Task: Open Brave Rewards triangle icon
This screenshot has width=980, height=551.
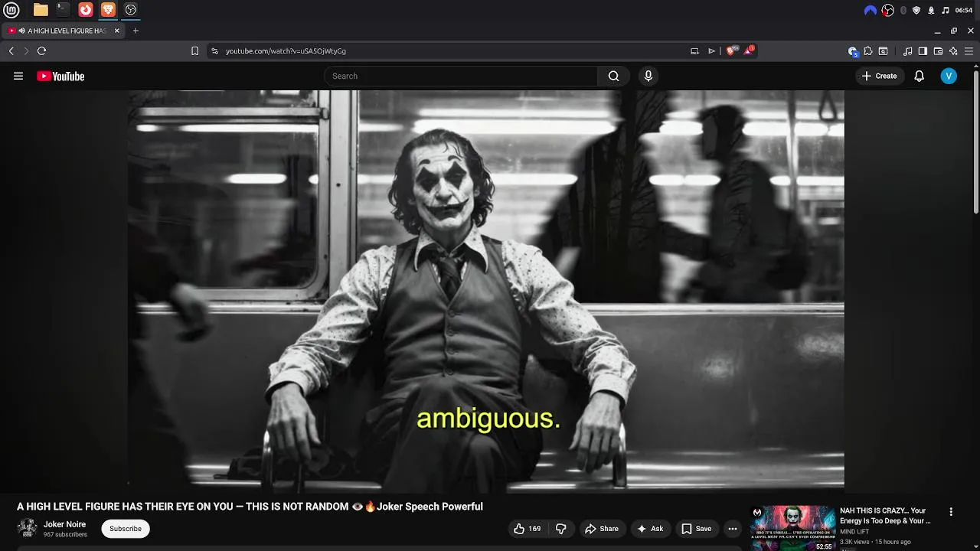Action: (749, 51)
